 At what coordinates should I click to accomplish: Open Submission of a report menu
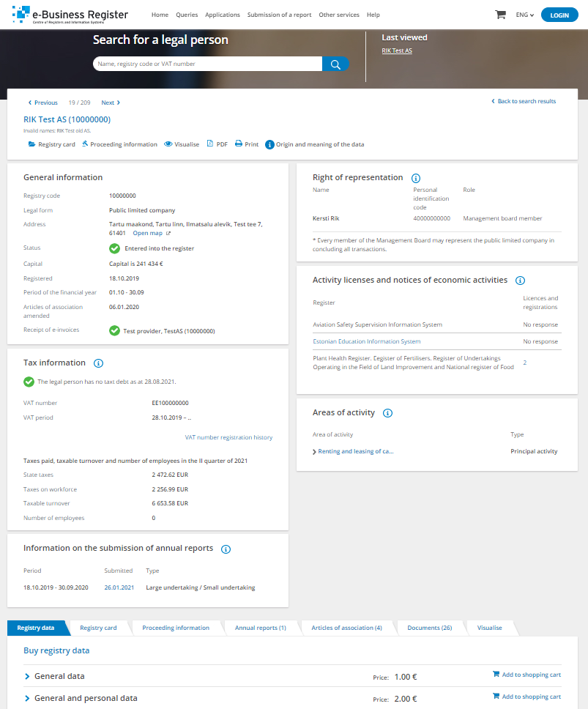pos(279,15)
